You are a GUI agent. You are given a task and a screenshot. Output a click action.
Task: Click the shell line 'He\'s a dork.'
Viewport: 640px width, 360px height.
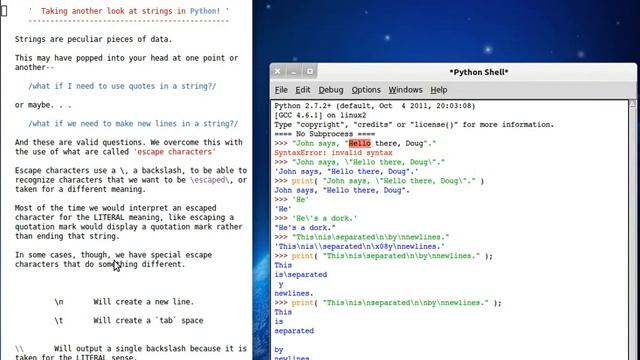[x=316, y=218]
